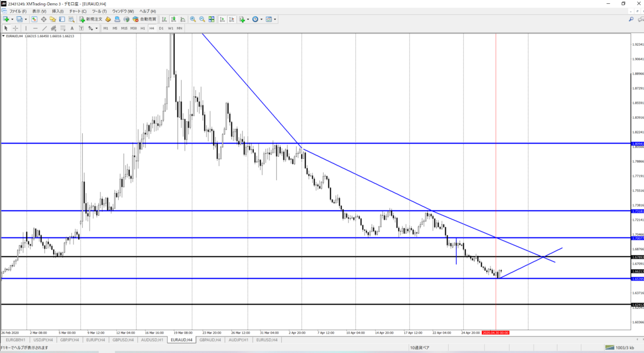Screen dimensions: 644x353
Task: Open the Terminal panel
Action: 62,19
